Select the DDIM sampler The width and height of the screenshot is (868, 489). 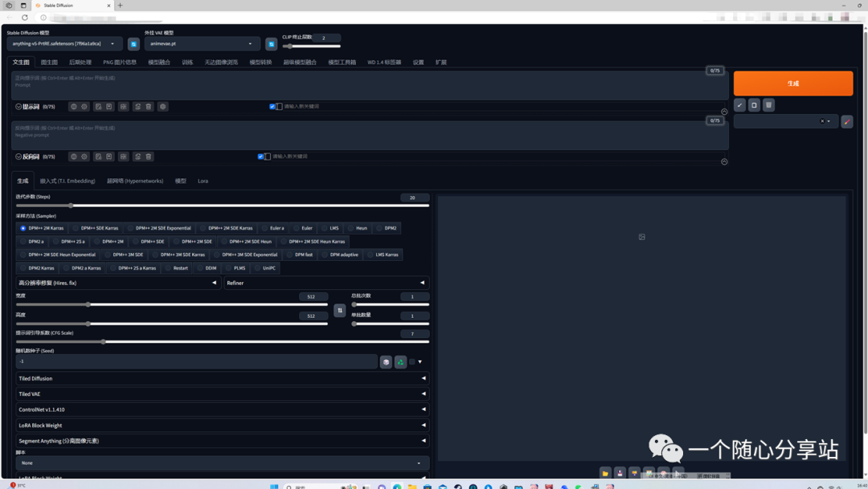point(207,267)
